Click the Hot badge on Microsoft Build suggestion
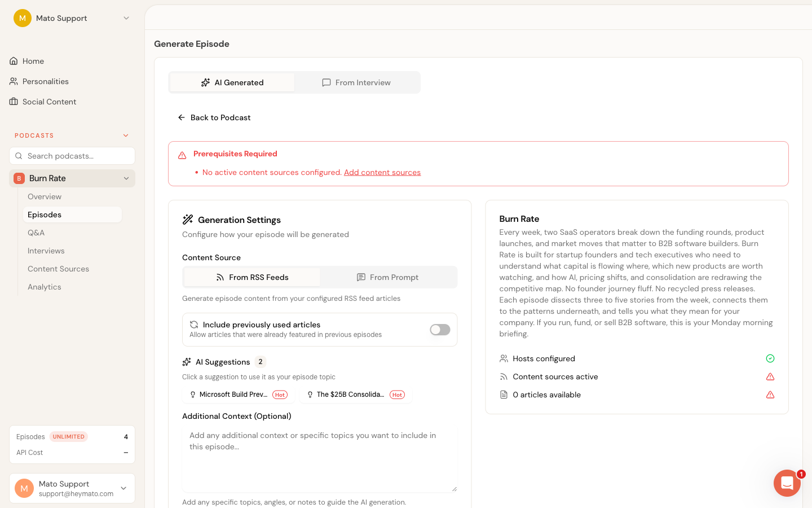This screenshot has height=508, width=812. pyautogui.click(x=280, y=395)
